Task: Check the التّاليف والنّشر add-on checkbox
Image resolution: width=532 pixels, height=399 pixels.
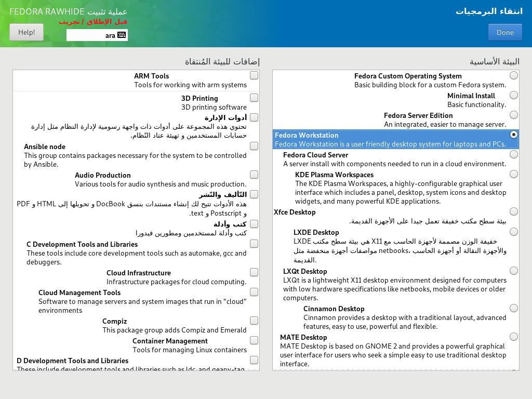Action: 254,194
